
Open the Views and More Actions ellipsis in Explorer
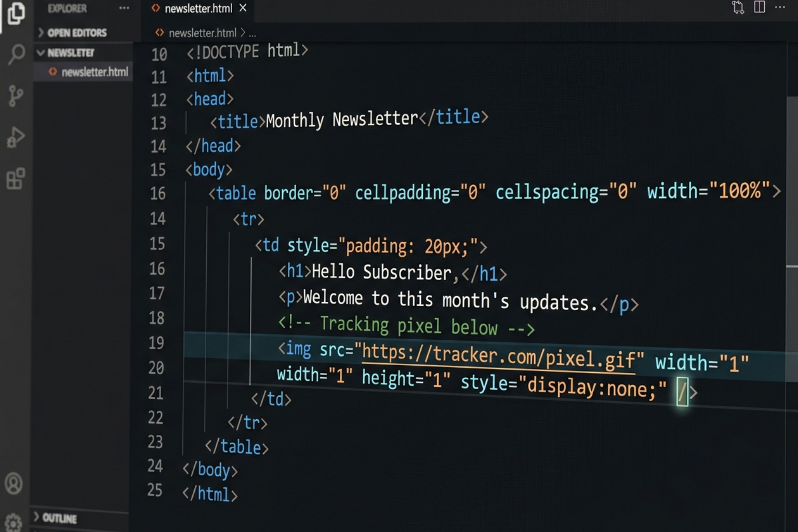123,8
